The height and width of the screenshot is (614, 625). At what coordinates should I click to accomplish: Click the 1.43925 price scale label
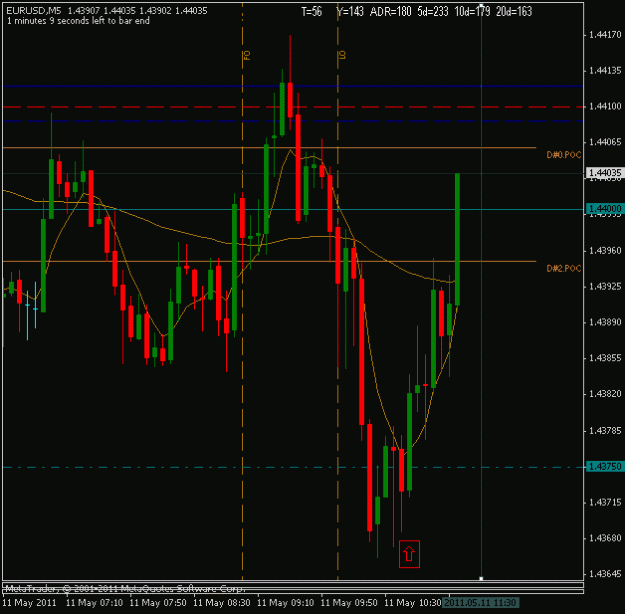605,287
